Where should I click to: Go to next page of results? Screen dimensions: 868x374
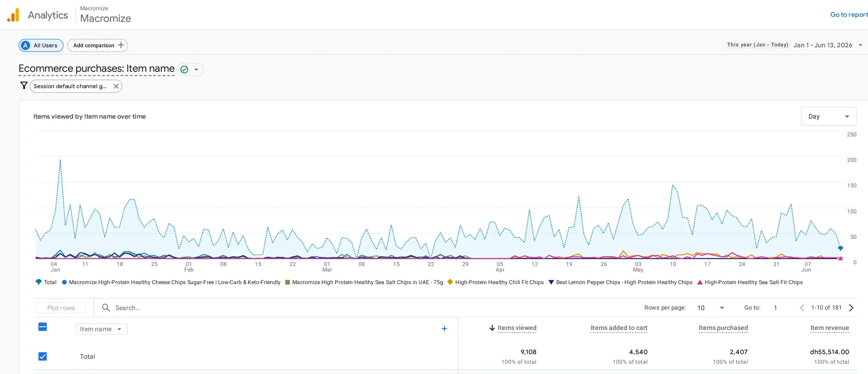pyautogui.click(x=851, y=308)
